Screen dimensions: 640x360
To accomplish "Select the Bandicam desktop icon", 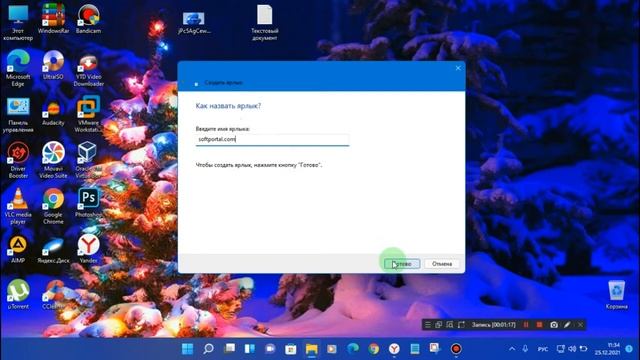I will [x=88, y=19].
